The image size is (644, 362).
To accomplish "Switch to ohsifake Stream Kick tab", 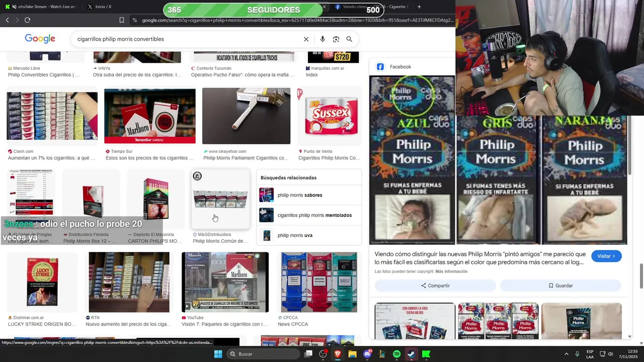I will pos(40,7).
